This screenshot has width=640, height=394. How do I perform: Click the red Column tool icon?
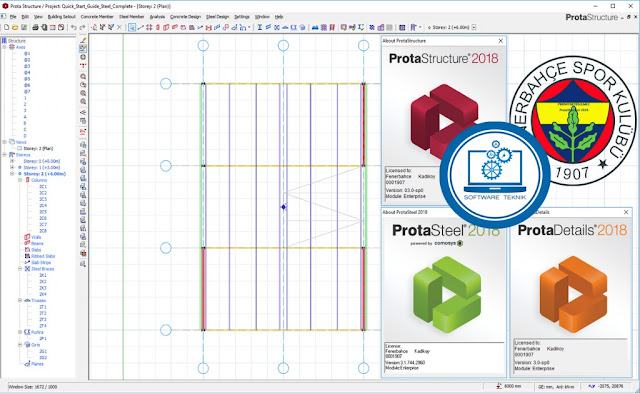[158, 27]
